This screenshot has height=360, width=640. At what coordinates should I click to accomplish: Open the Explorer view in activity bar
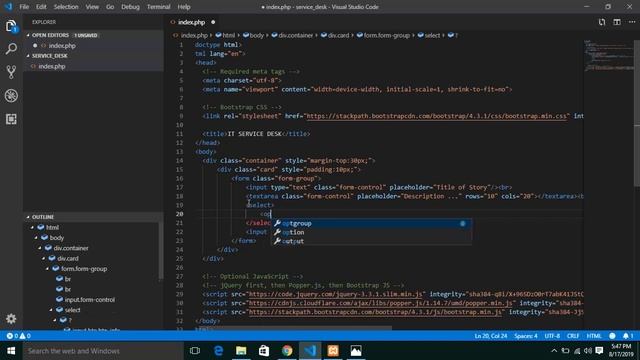(11, 26)
